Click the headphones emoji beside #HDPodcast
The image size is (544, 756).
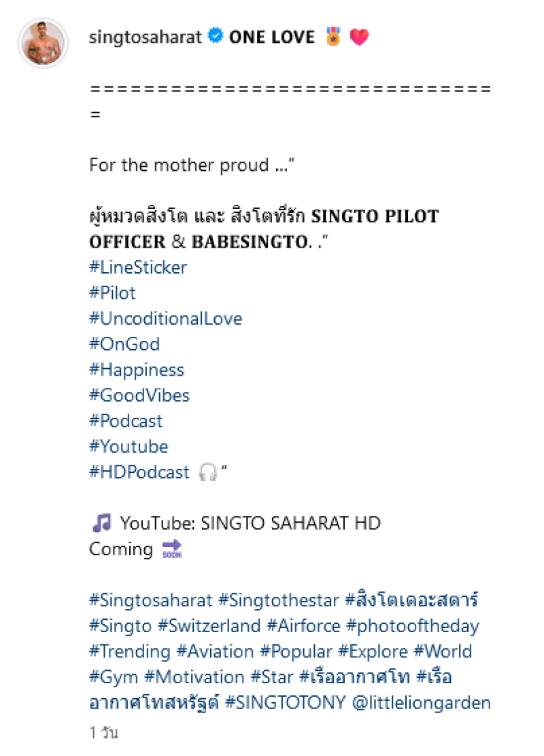(207, 472)
